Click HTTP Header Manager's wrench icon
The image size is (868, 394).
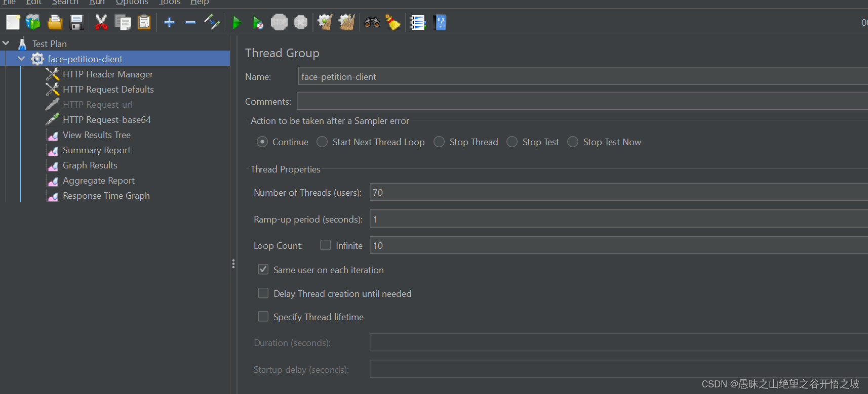coord(52,74)
